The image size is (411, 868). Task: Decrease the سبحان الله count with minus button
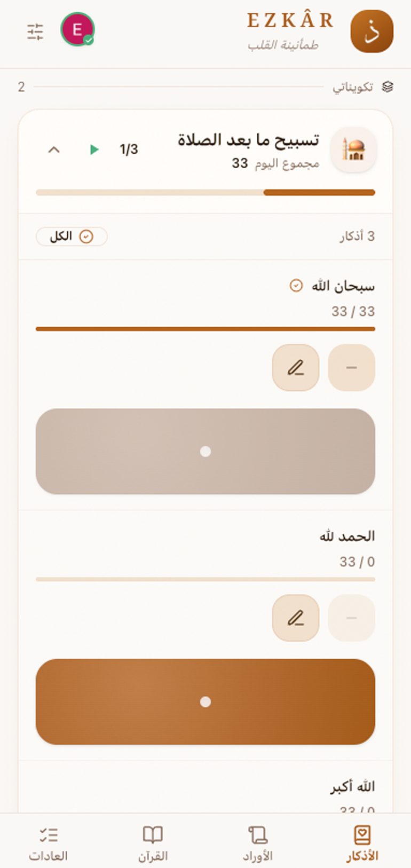click(351, 368)
